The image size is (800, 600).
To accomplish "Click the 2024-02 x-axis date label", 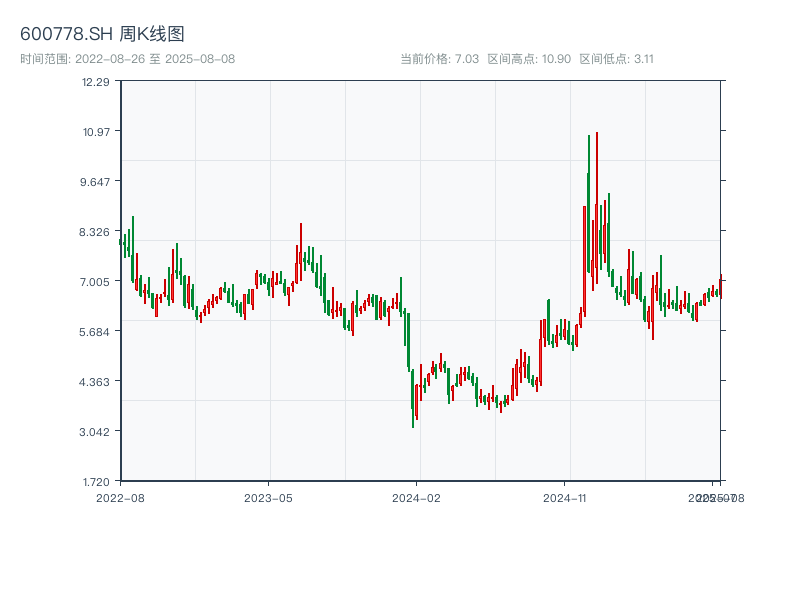I will 417,497.
